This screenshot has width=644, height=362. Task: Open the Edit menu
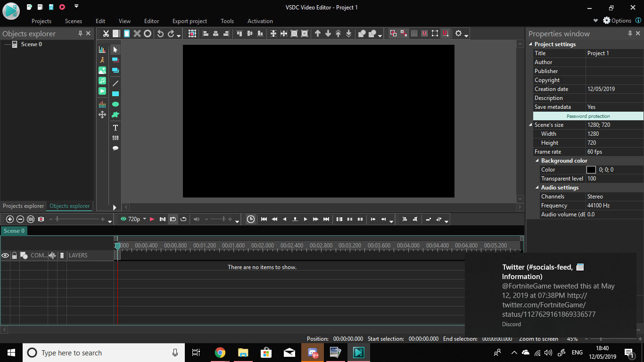(100, 21)
